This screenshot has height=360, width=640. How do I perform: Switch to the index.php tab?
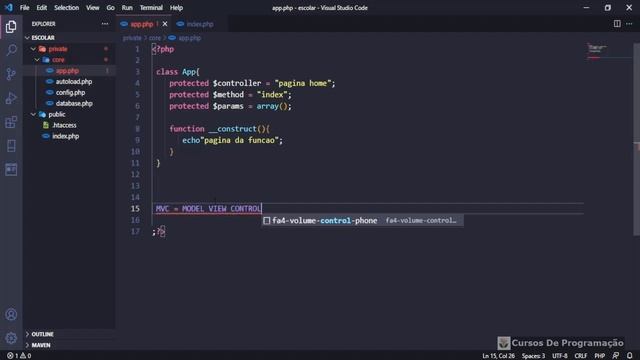pos(200,24)
